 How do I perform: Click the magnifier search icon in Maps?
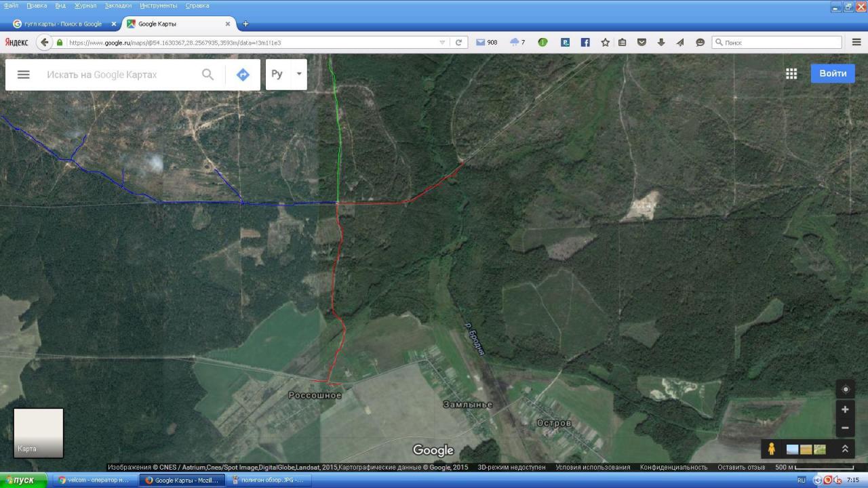click(x=208, y=75)
